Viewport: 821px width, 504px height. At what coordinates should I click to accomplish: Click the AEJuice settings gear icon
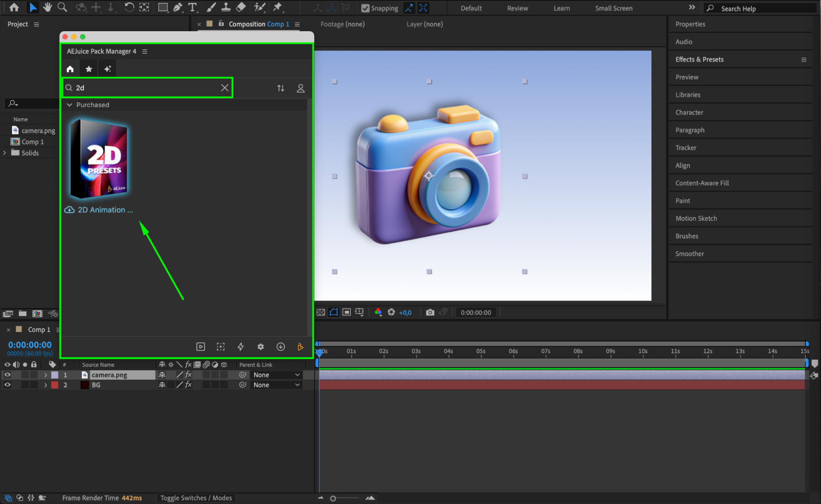[260, 347]
